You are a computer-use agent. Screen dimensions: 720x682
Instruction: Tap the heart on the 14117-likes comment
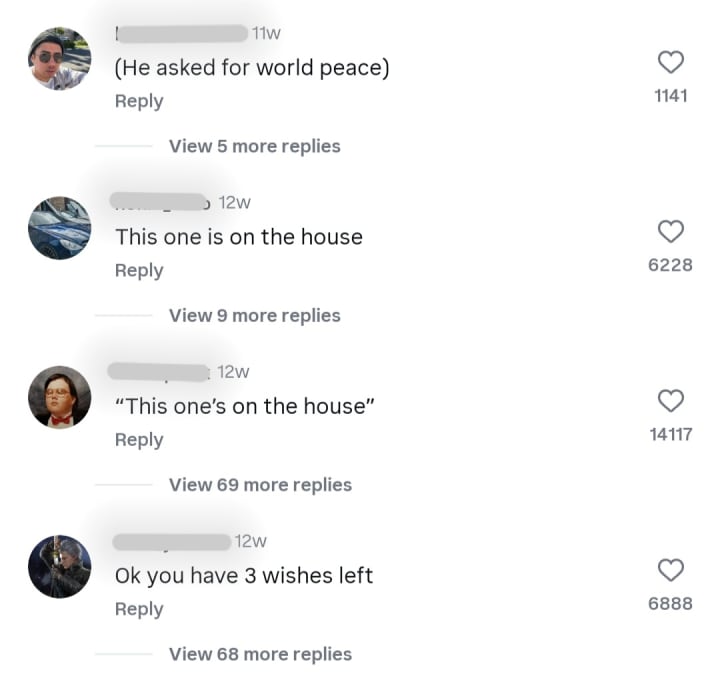coord(670,400)
